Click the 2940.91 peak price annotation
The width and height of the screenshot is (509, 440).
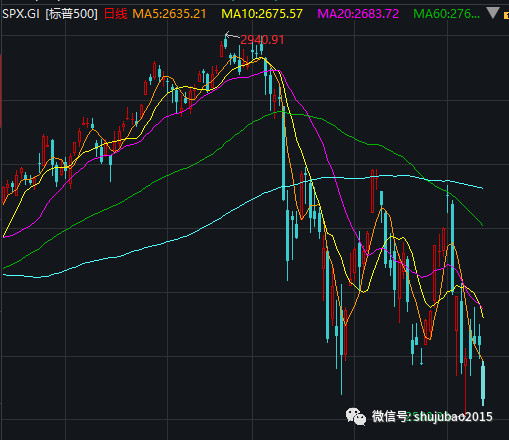(262, 40)
